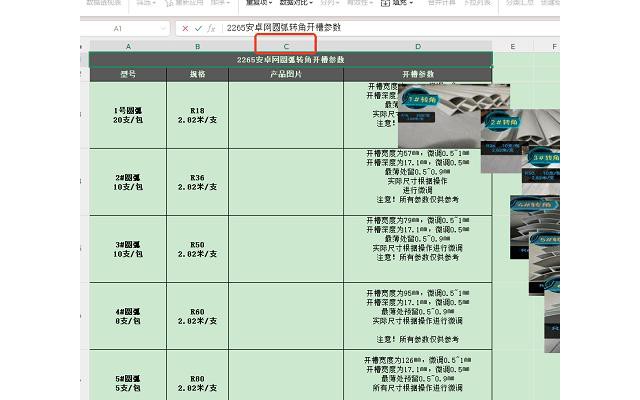Screen dimensions: 640x400
Task: Click the cancel X icon in formula bar
Action: [x=185, y=28]
